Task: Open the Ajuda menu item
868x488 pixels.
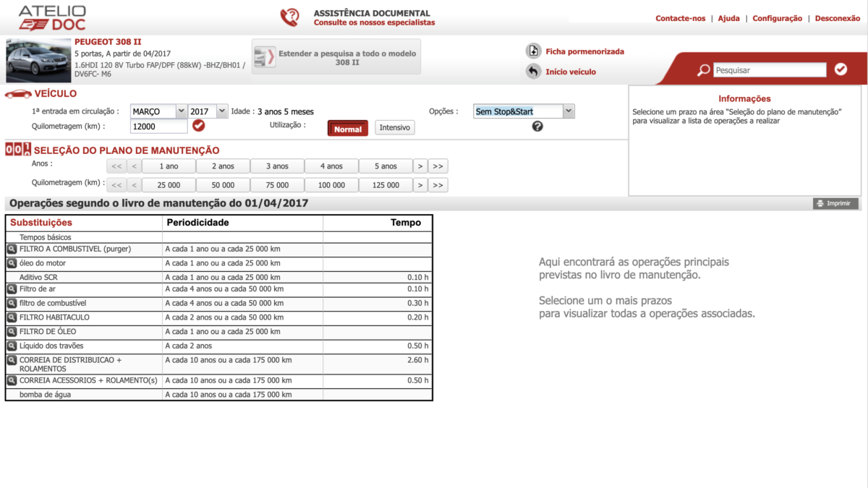Action: tap(729, 18)
